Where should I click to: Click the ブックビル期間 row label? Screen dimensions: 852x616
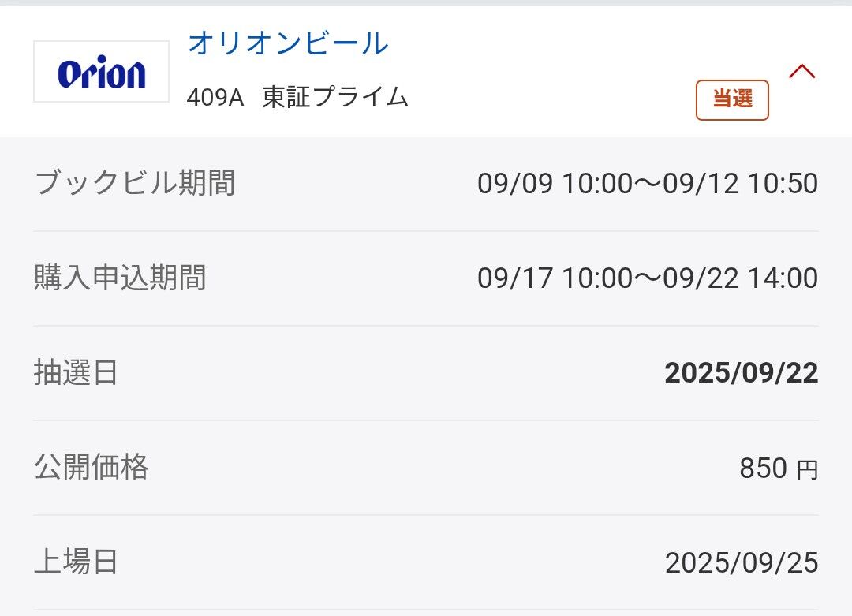click(135, 183)
